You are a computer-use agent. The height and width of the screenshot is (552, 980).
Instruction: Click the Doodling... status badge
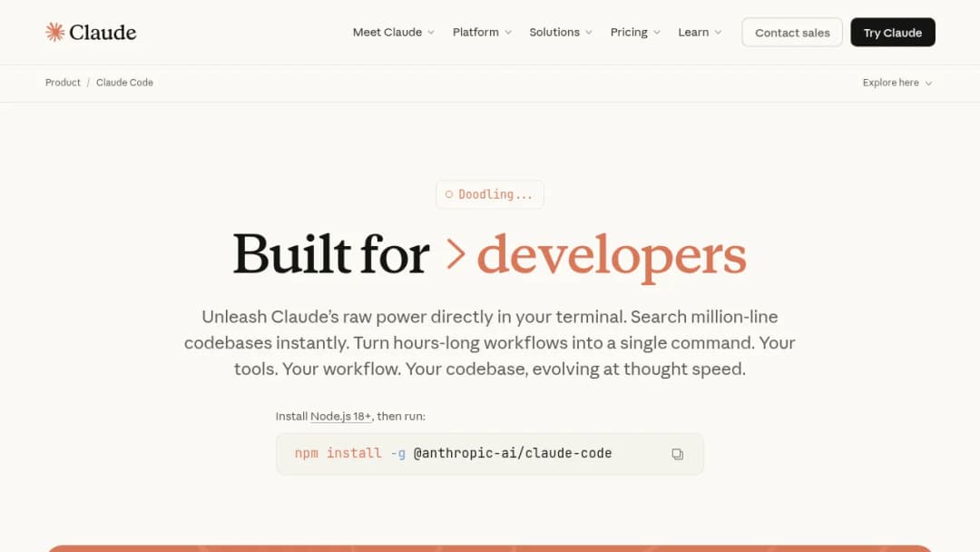[490, 194]
